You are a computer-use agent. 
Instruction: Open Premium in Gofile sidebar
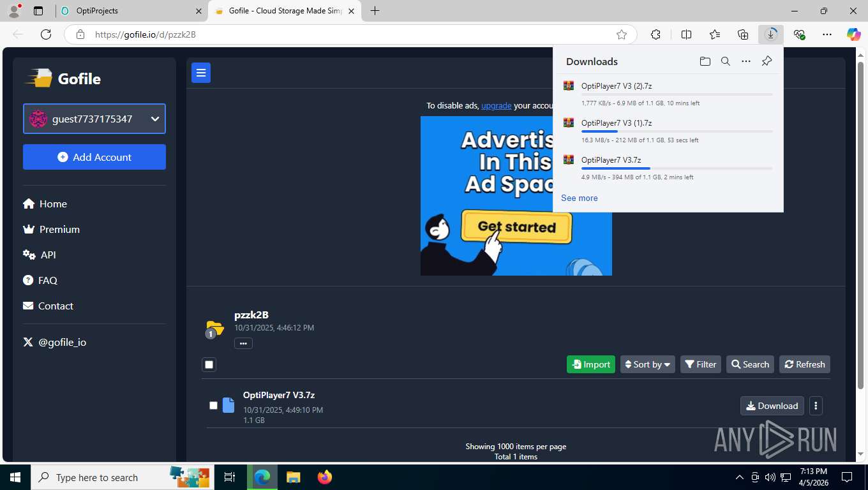pyautogui.click(x=52, y=229)
